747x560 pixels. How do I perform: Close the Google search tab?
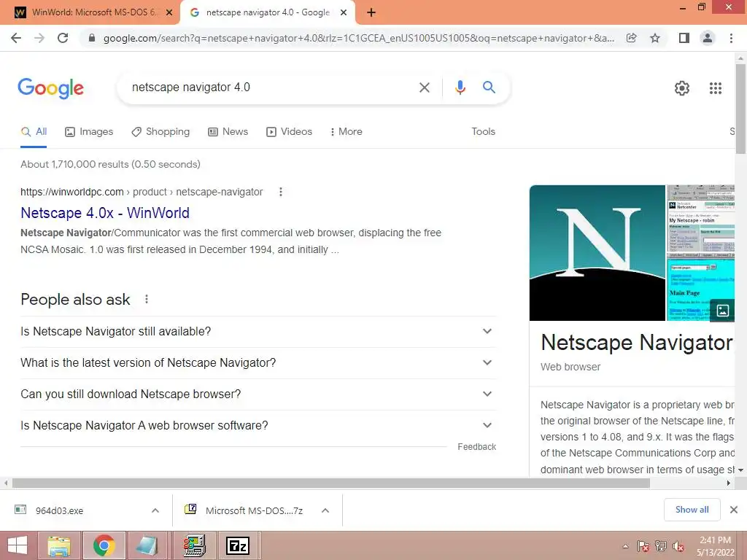(x=344, y=13)
